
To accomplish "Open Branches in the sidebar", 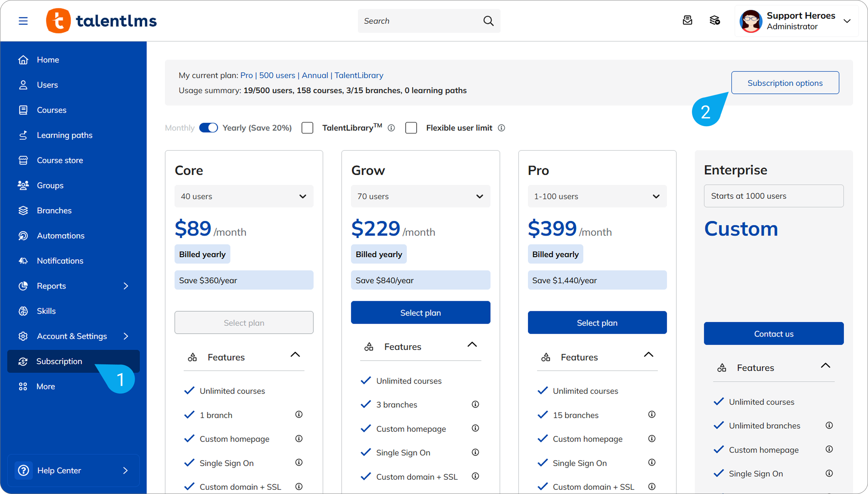I will [x=54, y=211].
